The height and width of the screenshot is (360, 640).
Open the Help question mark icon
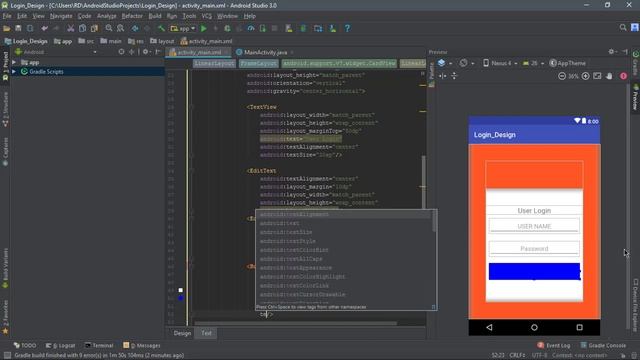coord(347,28)
